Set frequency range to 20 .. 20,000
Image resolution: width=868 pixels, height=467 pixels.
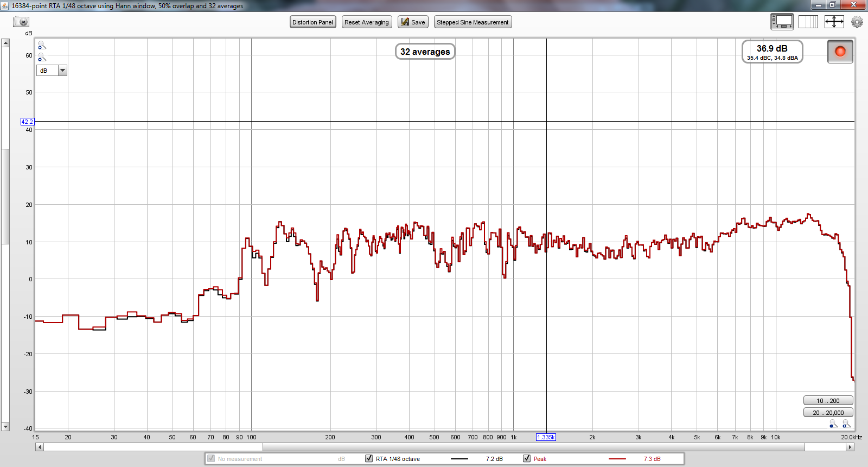point(828,413)
